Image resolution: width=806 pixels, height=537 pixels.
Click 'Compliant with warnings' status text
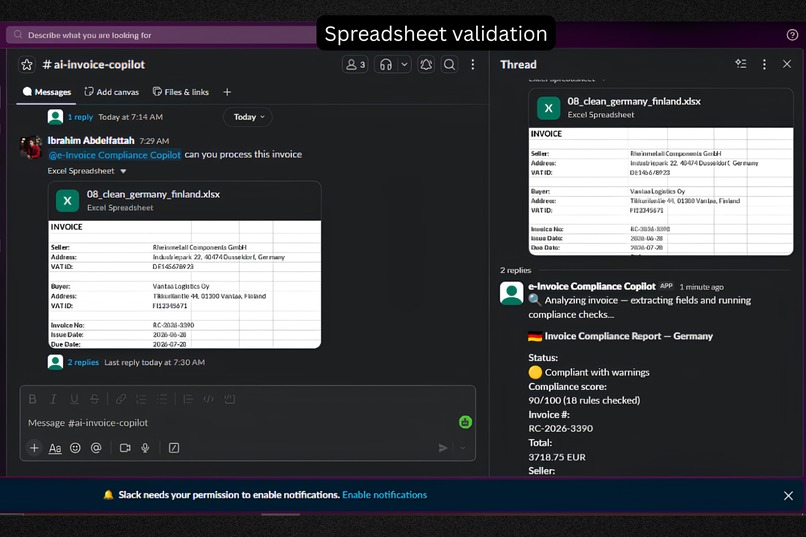tap(597, 372)
